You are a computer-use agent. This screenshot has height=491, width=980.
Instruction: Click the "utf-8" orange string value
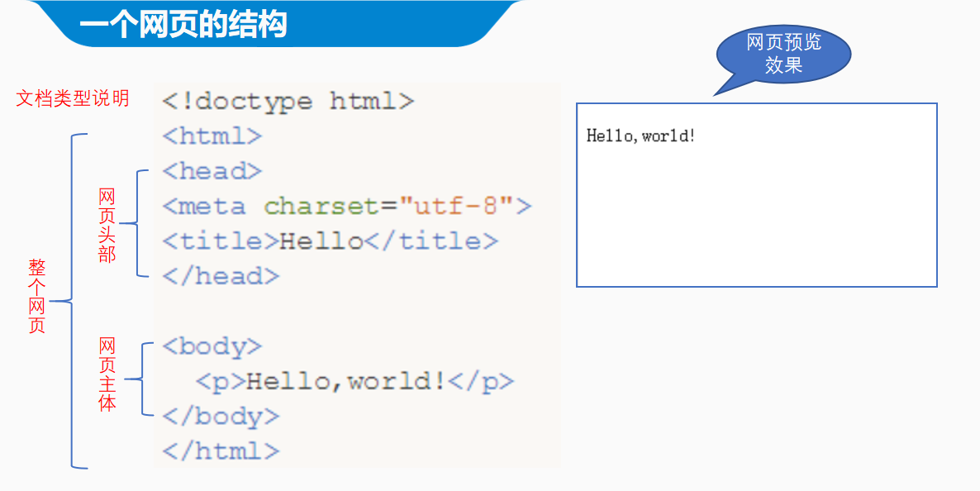tap(457, 206)
